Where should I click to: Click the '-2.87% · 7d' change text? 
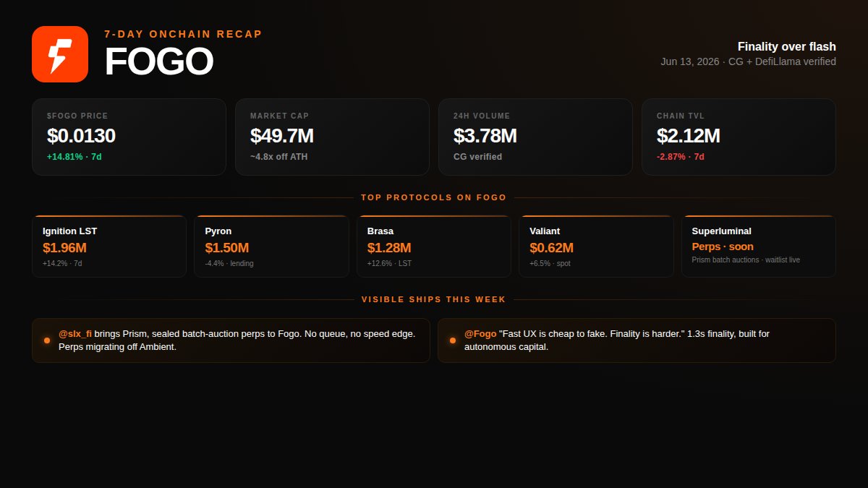(681, 157)
